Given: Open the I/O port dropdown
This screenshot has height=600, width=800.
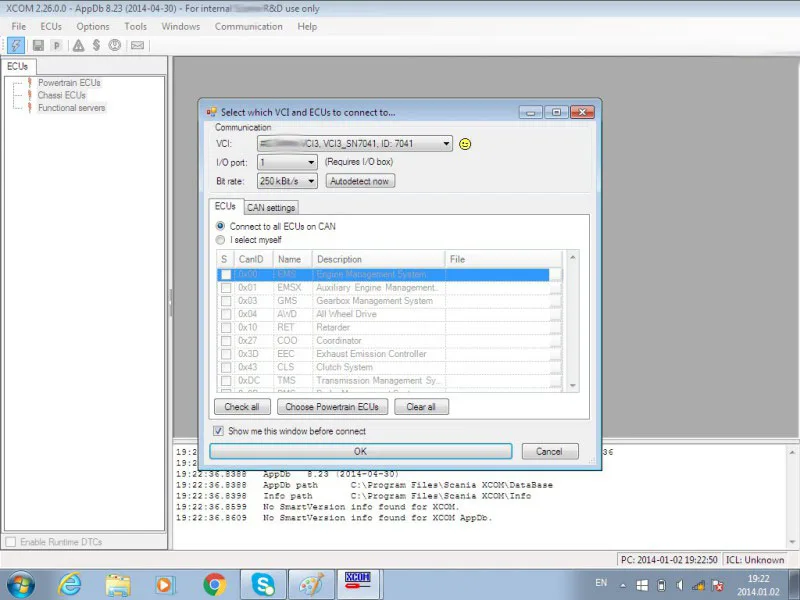Looking at the screenshot, I should [x=311, y=162].
